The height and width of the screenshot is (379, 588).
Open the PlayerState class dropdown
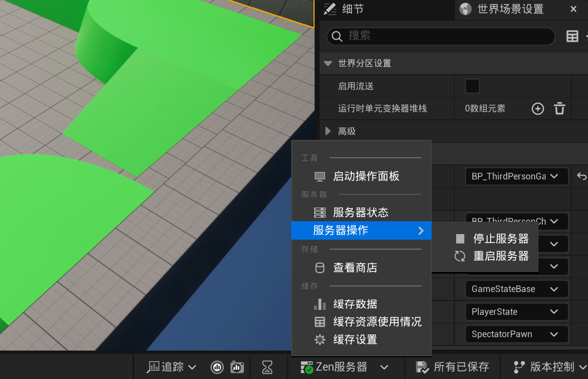tap(516, 312)
